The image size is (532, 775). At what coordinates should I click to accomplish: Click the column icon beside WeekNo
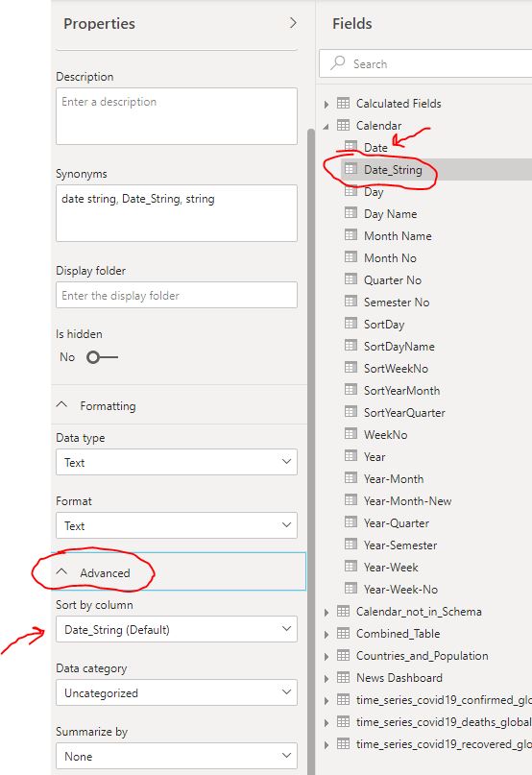coord(351,434)
